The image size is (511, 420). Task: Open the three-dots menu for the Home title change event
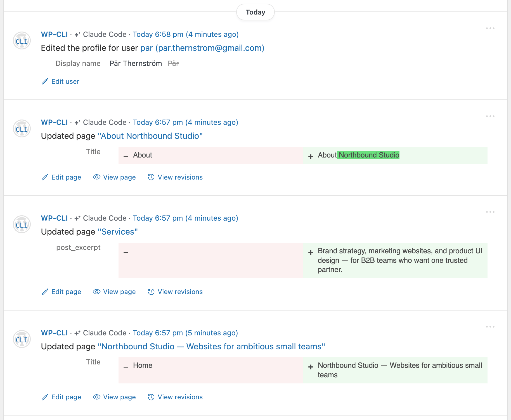coord(490,327)
